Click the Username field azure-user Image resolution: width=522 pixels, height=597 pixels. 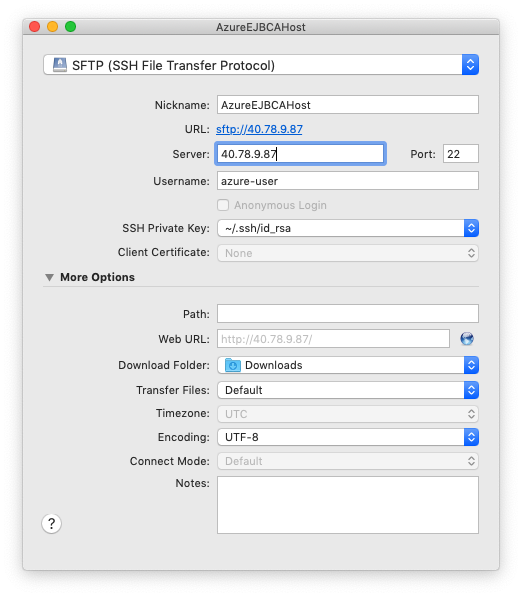[348, 181]
